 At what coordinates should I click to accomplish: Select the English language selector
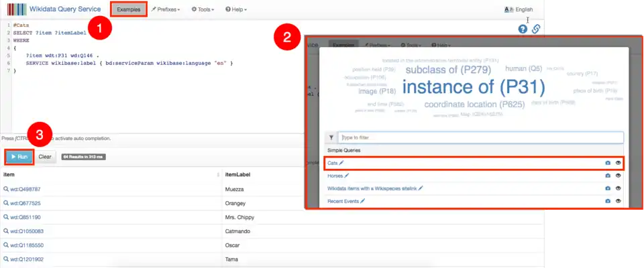pyautogui.click(x=518, y=9)
